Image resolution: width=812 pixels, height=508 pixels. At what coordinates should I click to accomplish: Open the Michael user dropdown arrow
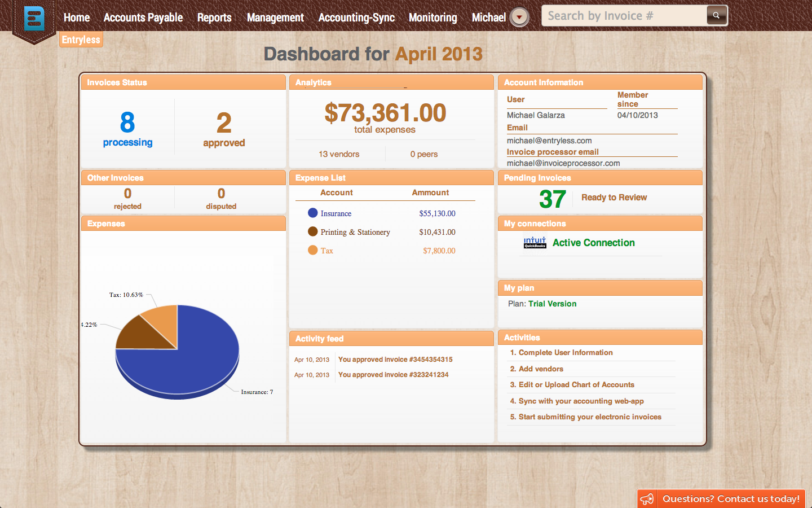pyautogui.click(x=519, y=17)
